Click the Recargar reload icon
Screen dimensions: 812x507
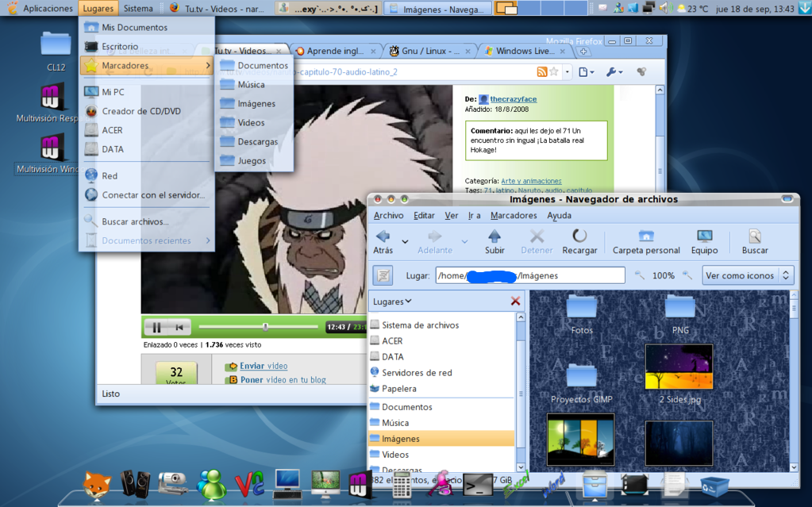coord(579,236)
